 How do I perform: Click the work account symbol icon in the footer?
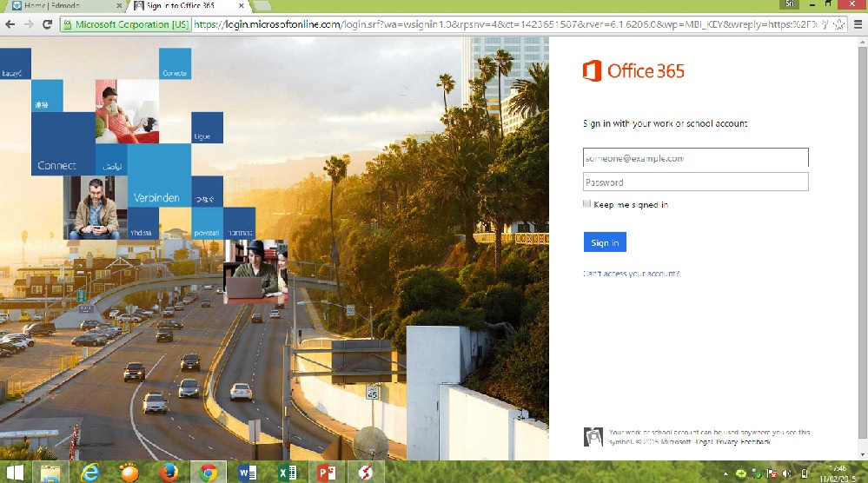coord(593,437)
